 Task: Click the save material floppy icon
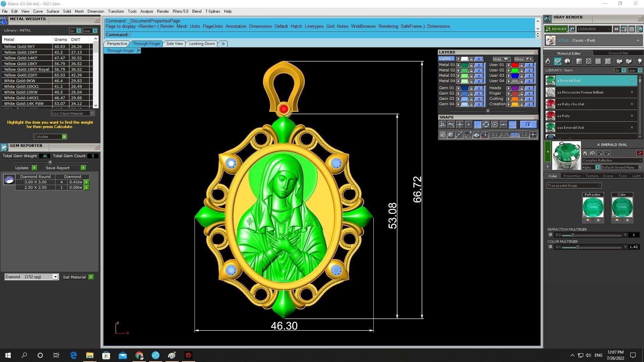tap(585, 153)
